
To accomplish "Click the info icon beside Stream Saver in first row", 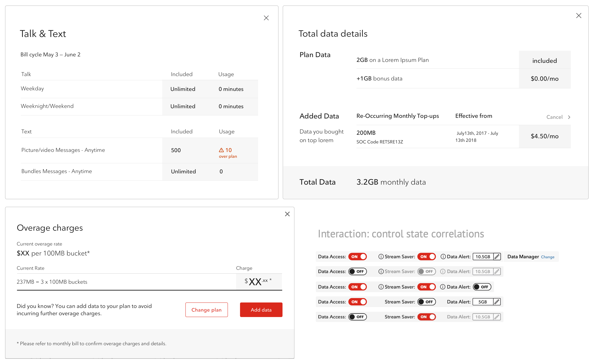I will pos(381,256).
